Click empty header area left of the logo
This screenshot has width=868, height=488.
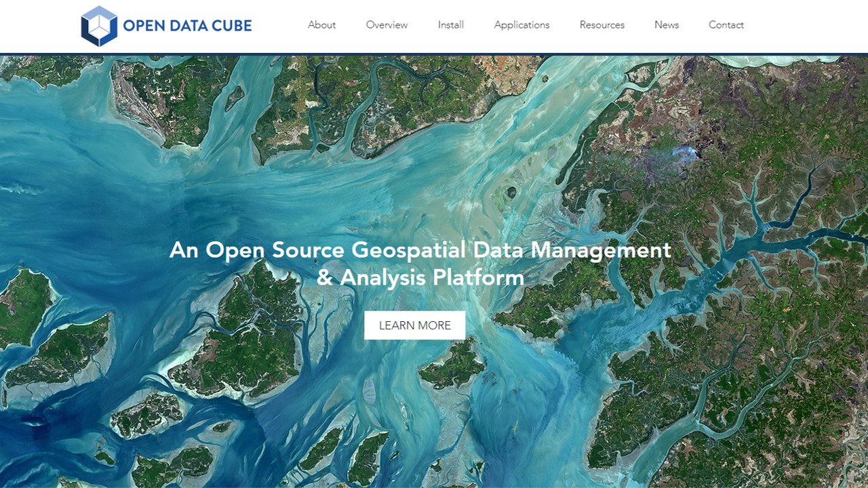(37, 26)
